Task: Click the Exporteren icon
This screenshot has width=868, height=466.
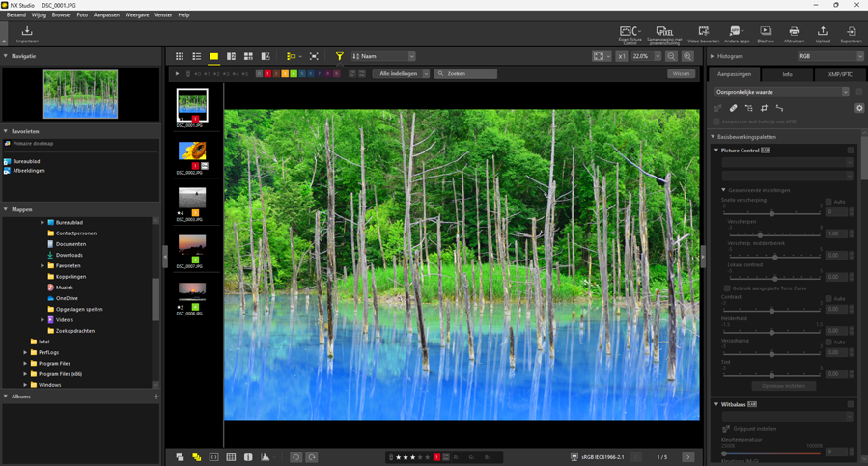Action: tap(851, 33)
